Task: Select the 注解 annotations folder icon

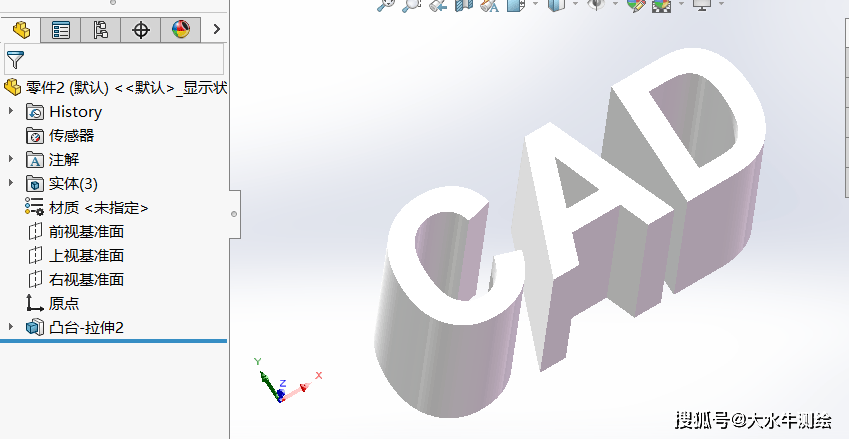Action: click(x=35, y=159)
